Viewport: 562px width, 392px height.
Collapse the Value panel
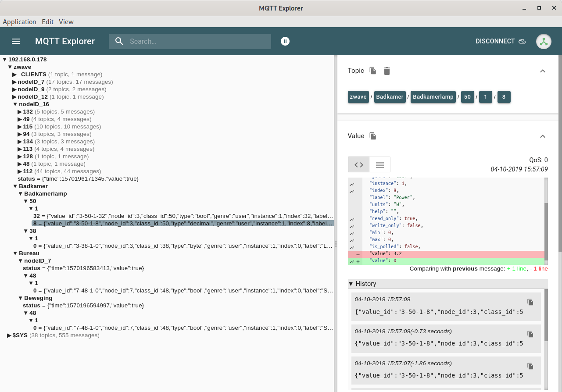(543, 136)
